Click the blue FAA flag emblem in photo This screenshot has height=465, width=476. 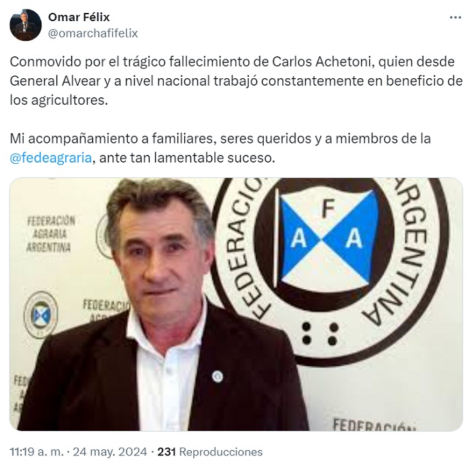point(327,238)
